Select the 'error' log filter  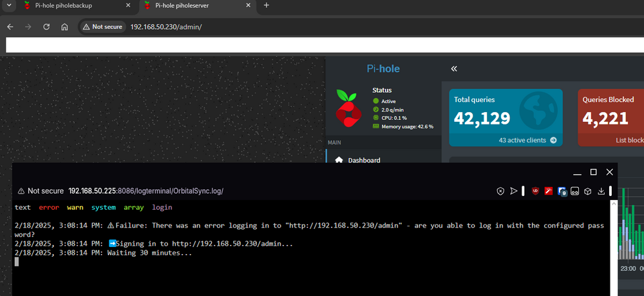[x=49, y=207]
